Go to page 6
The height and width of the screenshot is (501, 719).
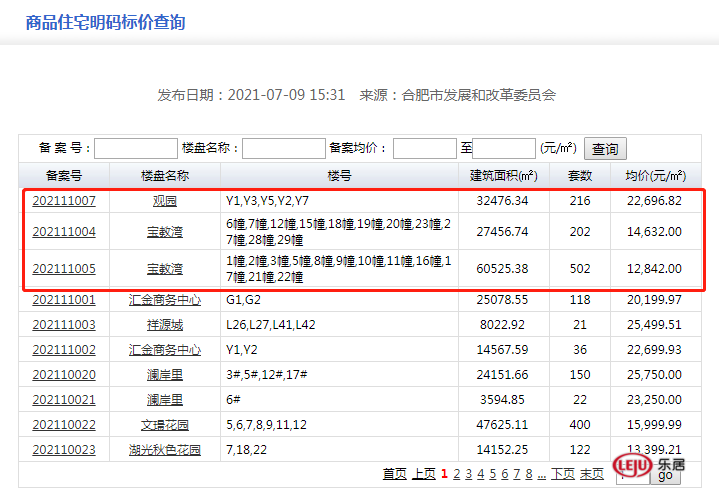coord(505,474)
